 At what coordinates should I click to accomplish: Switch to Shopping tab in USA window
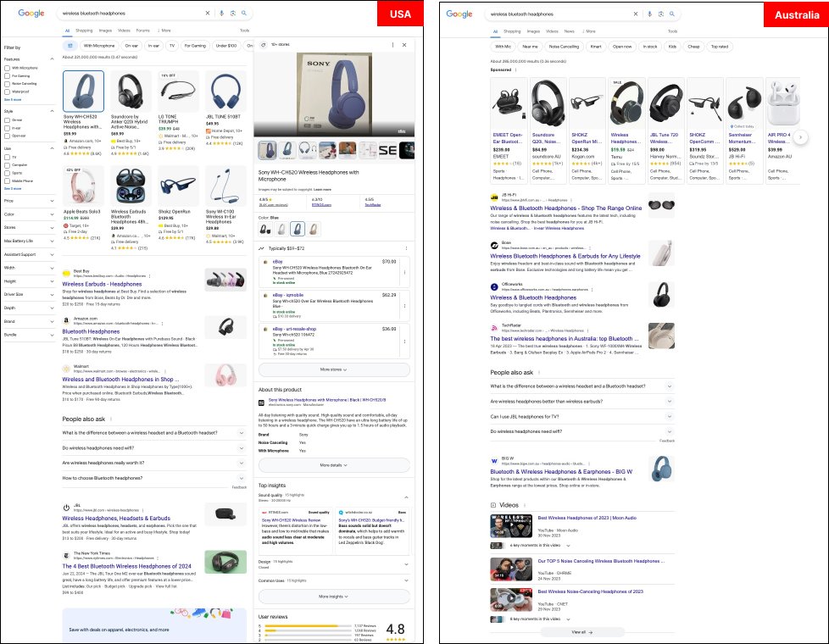pyautogui.click(x=84, y=31)
